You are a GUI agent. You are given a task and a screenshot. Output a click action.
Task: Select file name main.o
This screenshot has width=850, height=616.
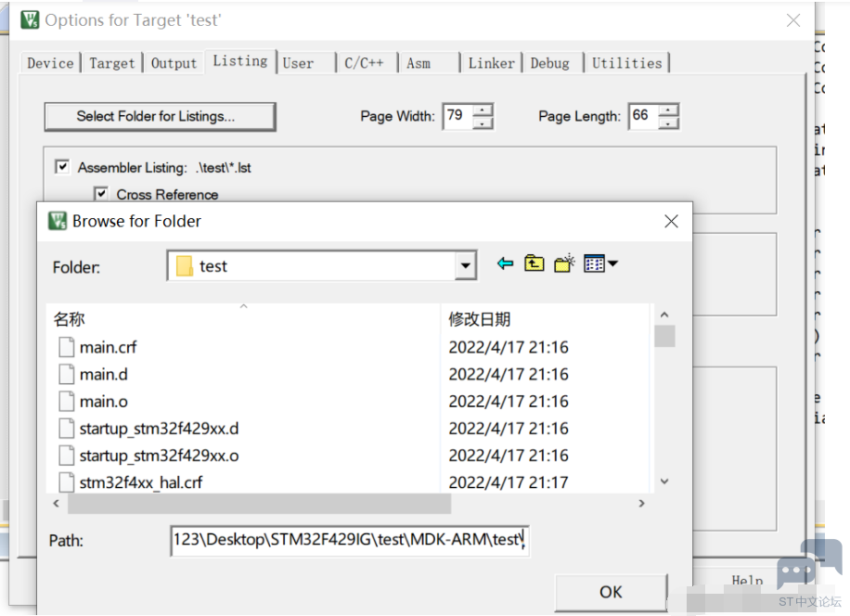point(104,401)
